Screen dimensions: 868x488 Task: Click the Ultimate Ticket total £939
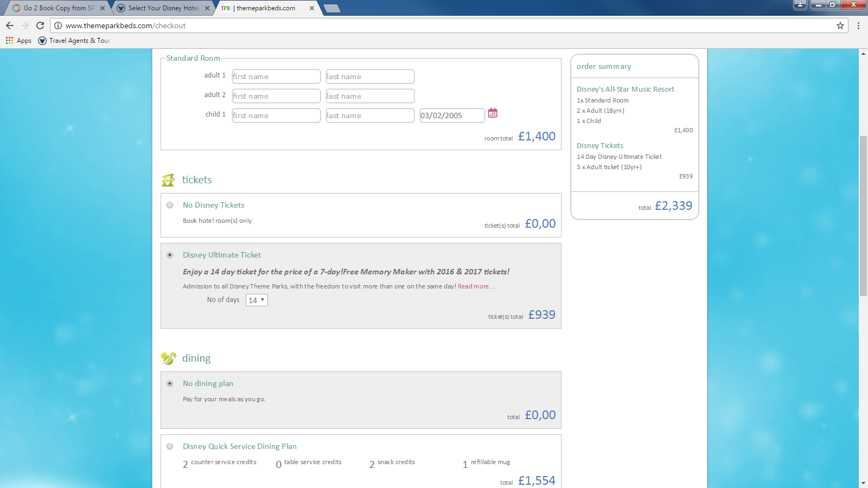click(x=542, y=314)
